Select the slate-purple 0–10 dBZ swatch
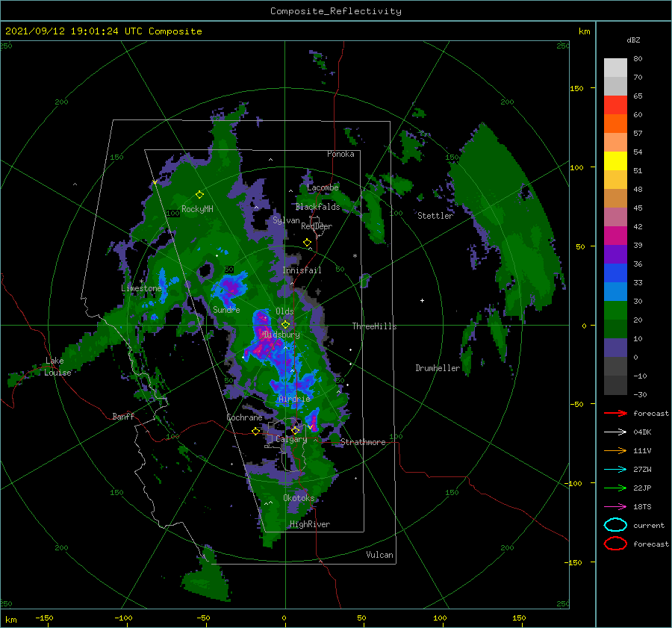This screenshot has height=628, width=672. 615,348
